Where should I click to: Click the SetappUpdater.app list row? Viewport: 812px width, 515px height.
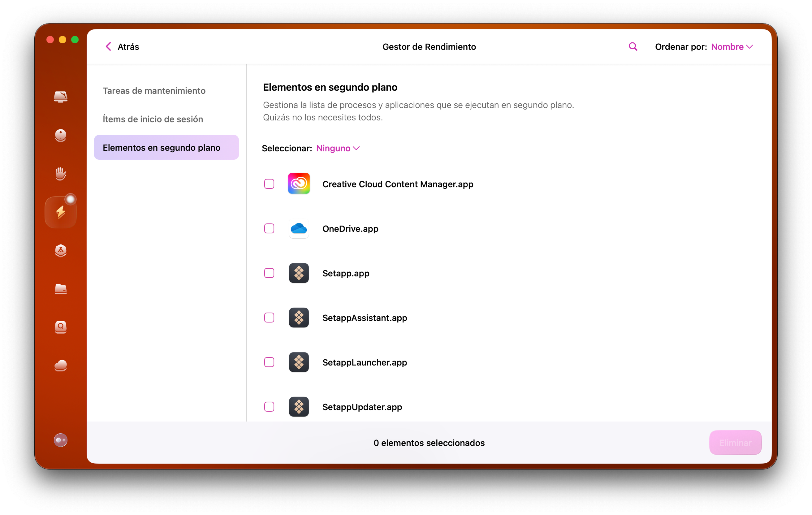click(x=362, y=407)
